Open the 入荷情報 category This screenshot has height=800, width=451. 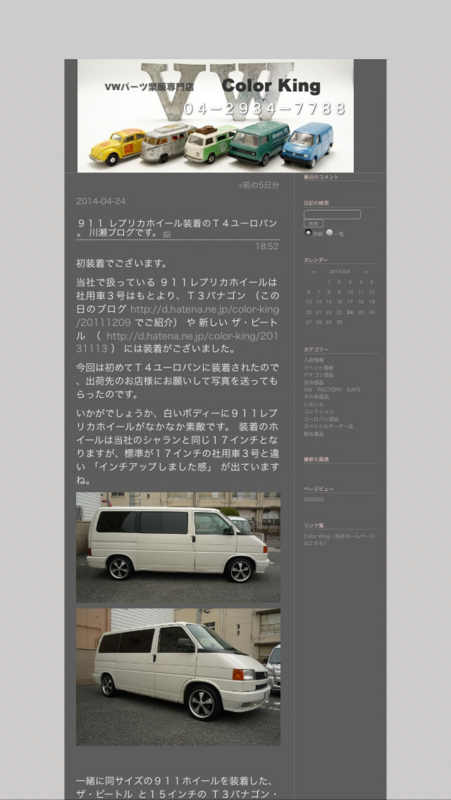click(313, 360)
